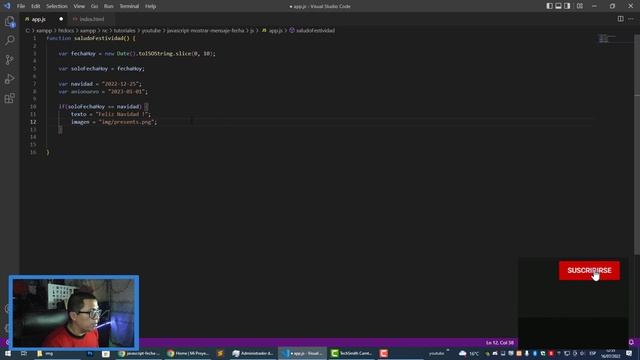The height and width of the screenshot is (360, 640).
Task: Open the Explorer view in activity bar
Action: pyautogui.click(x=9, y=21)
